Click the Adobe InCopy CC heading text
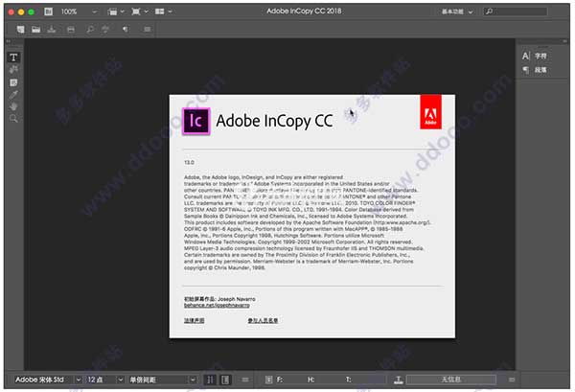This screenshot has width=575, height=392. [274, 121]
